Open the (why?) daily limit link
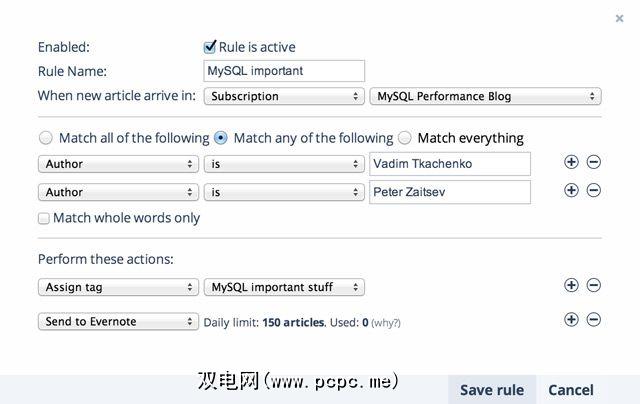The image size is (640, 404). 386,323
